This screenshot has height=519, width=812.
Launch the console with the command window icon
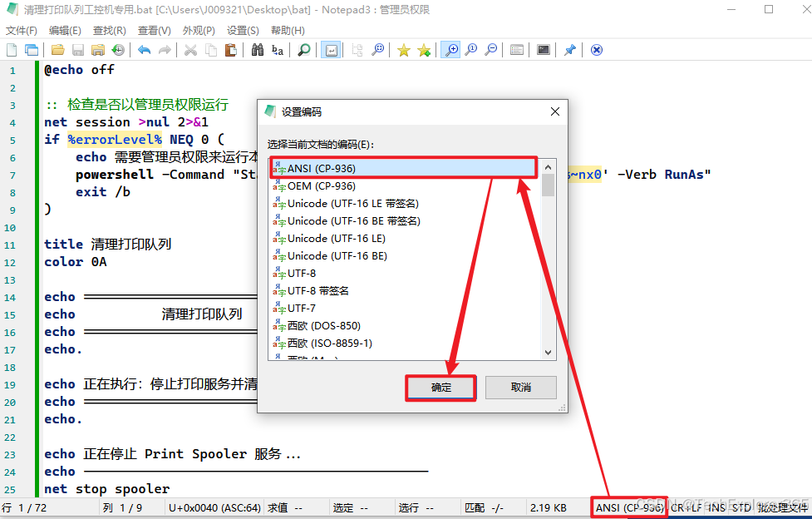coord(543,50)
